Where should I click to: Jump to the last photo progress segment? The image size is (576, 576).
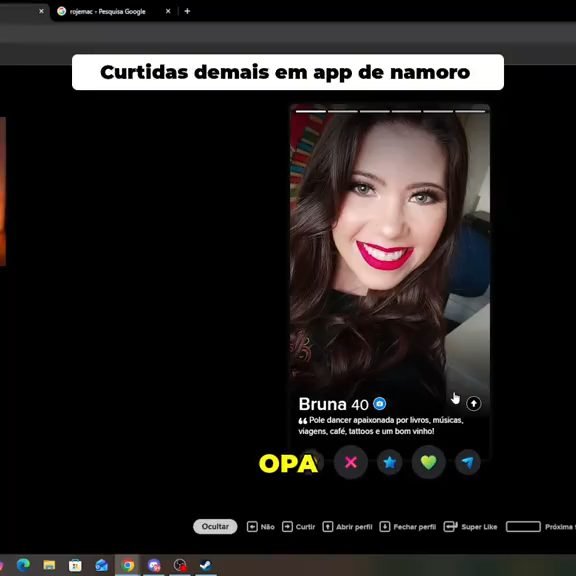point(470,111)
